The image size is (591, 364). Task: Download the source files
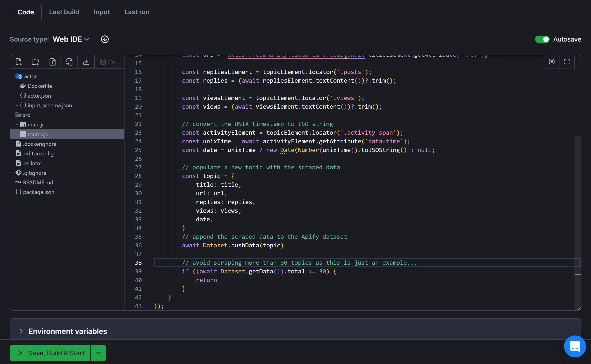point(86,62)
